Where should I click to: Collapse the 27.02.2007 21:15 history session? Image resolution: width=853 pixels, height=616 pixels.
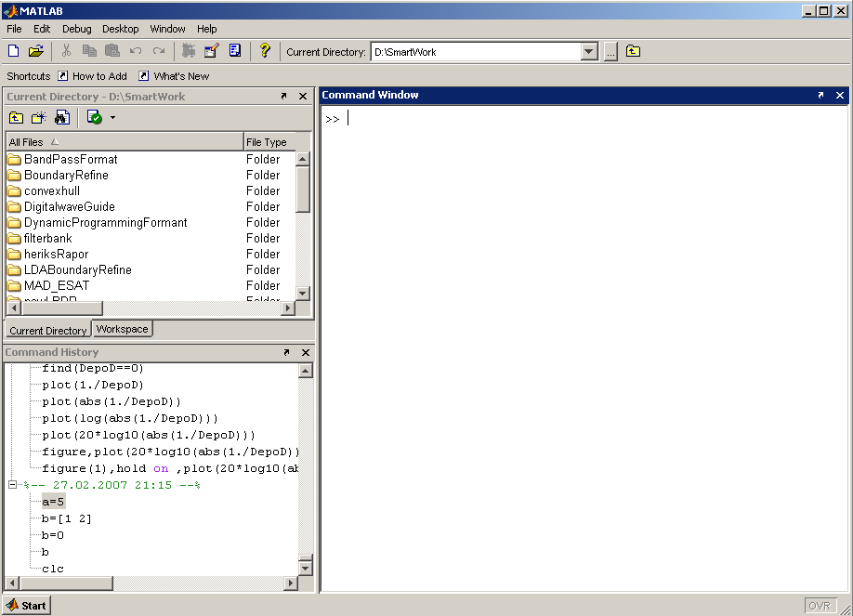(x=12, y=484)
